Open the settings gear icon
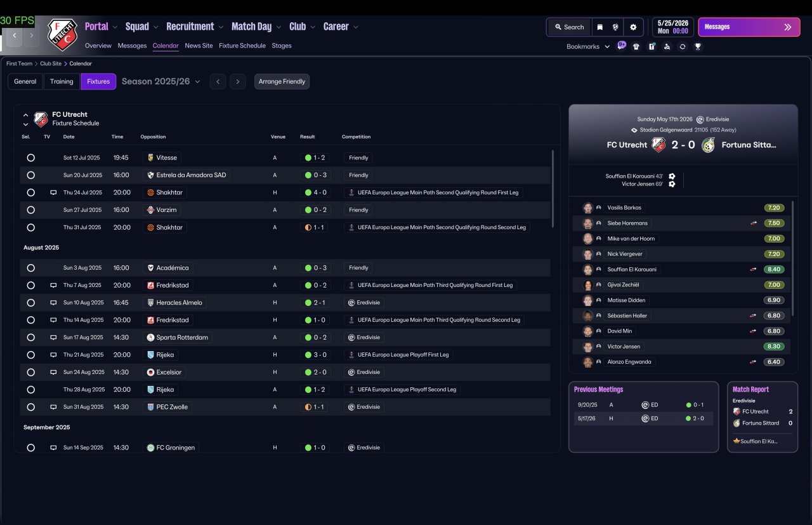The width and height of the screenshot is (812, 525). [633, 27]
